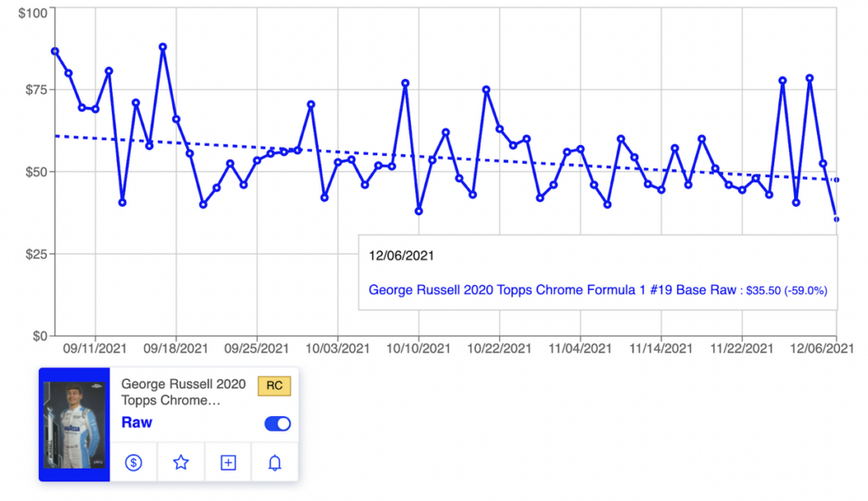Click the x-axis label 10/03/2021
This screenshot has width=868, height=501.
(337, 348)
